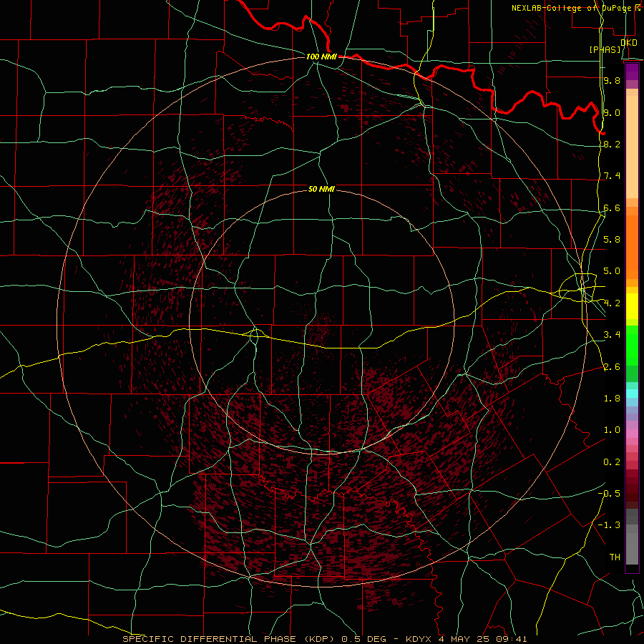Pick the yellow band of the color scale

point(632,306)
